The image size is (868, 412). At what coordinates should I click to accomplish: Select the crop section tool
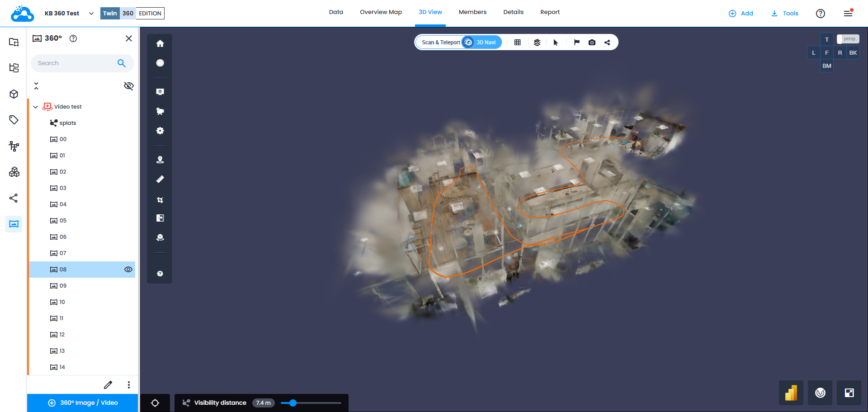coord(160,199)
